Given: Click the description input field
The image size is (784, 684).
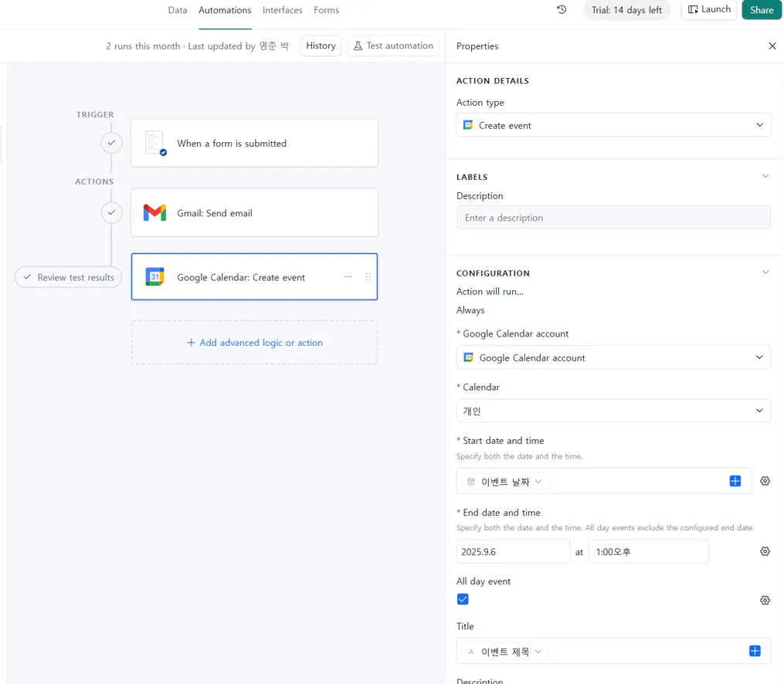Looking at the screenshot, I should pyautogui.click(x=613, y=218).
